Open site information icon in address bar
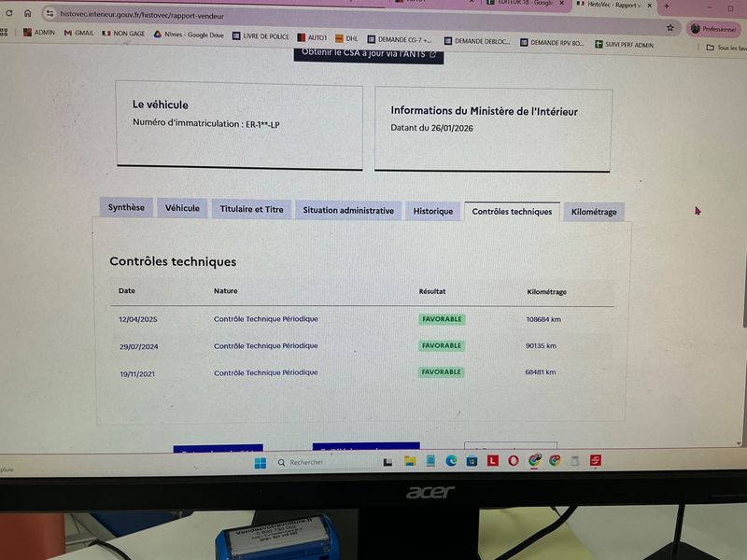The width and height of the screenshot is (747, 560). point(49,14)
